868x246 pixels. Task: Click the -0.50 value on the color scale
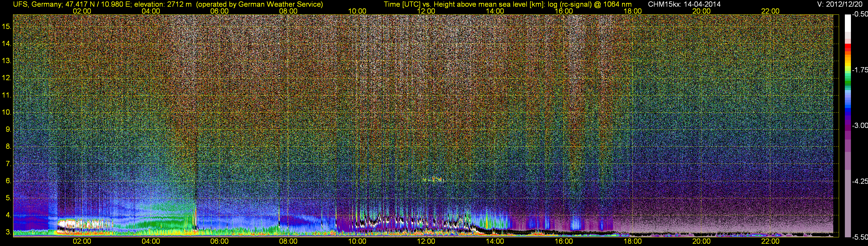[x=860, y=14]
